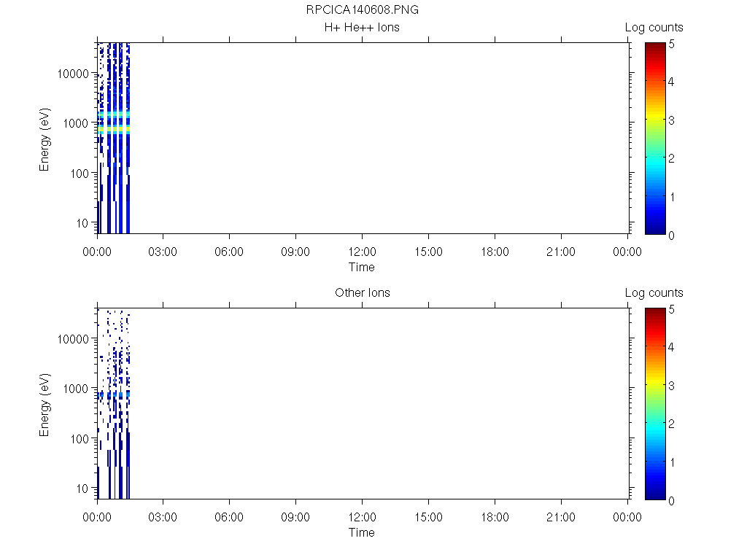Click 03:00 time tick under Other Ions plot
Screen dimensions: 747x560
[163, 517]
